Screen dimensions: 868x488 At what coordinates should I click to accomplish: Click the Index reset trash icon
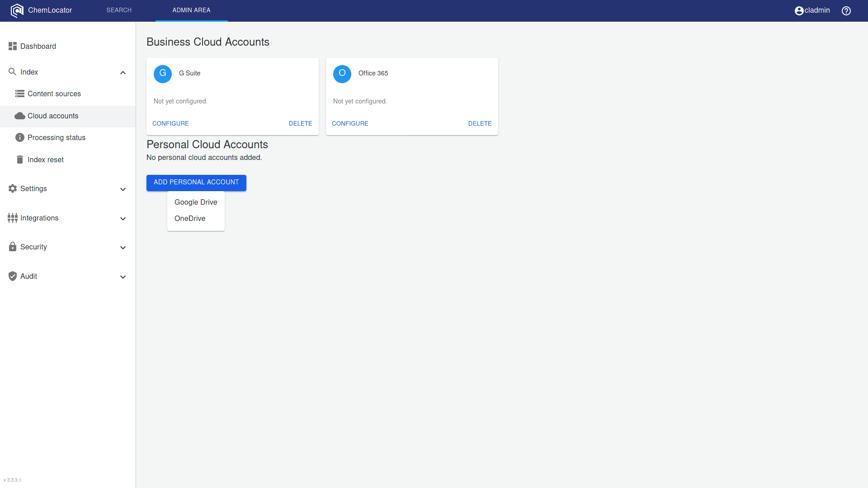(20, 160)
